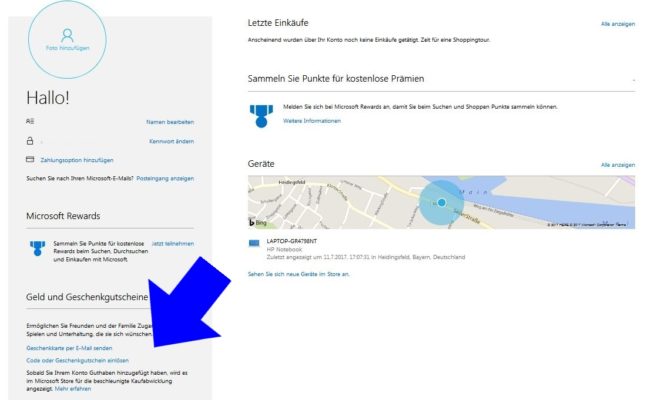
Task: Open the 'Namen bearbeiten' link
Action: pyautogui.click(x=170, y=122)
